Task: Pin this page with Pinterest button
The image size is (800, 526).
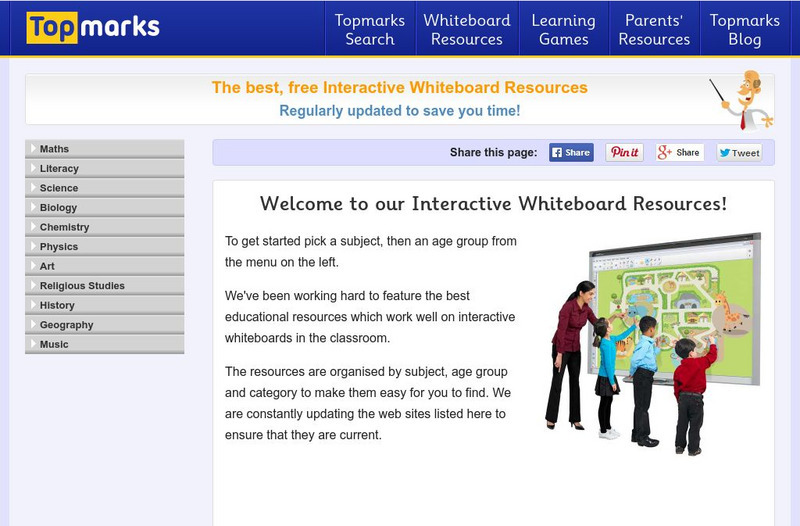Action: point(624,153)
